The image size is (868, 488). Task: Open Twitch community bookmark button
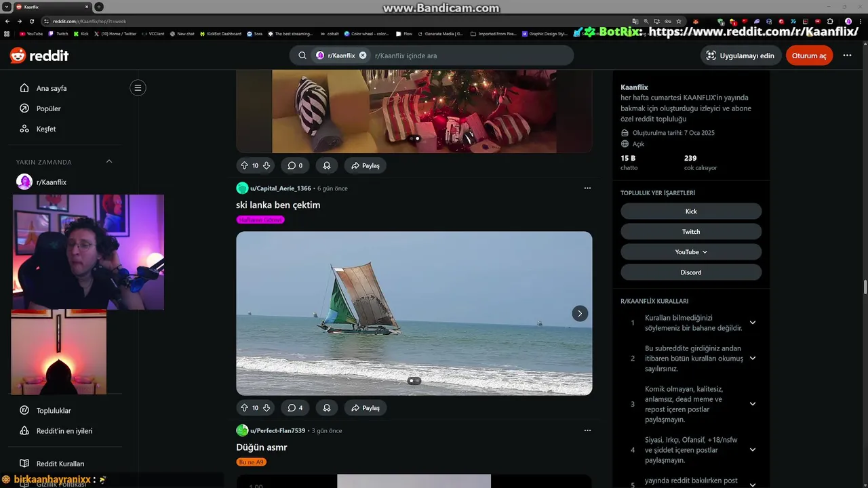pyautogui.click(x=691, y=232)
